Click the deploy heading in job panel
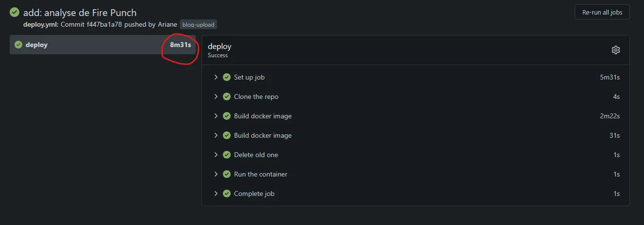The width and height of the screenshot is (644, 225). [220, 47]
